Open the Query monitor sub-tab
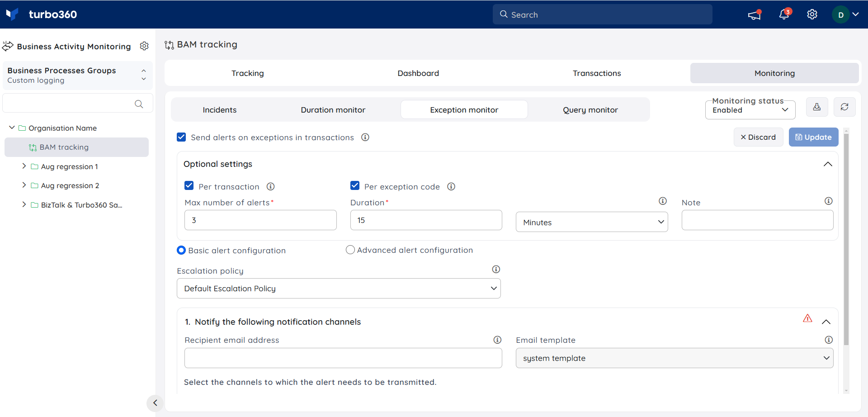This screenshot has height=417, width=868. [590, 110]
